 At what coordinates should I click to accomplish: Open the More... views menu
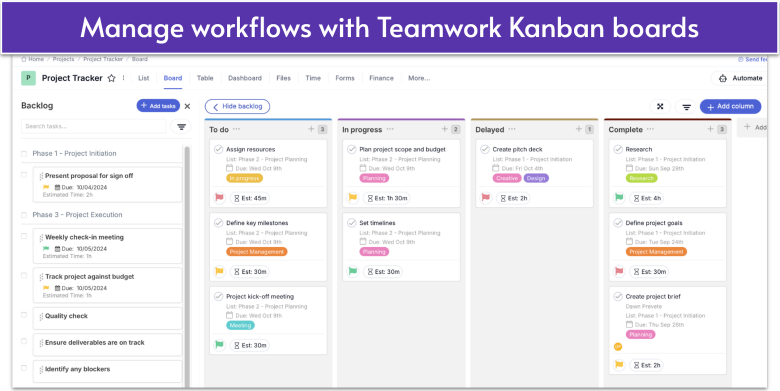(x=419, y=78)
